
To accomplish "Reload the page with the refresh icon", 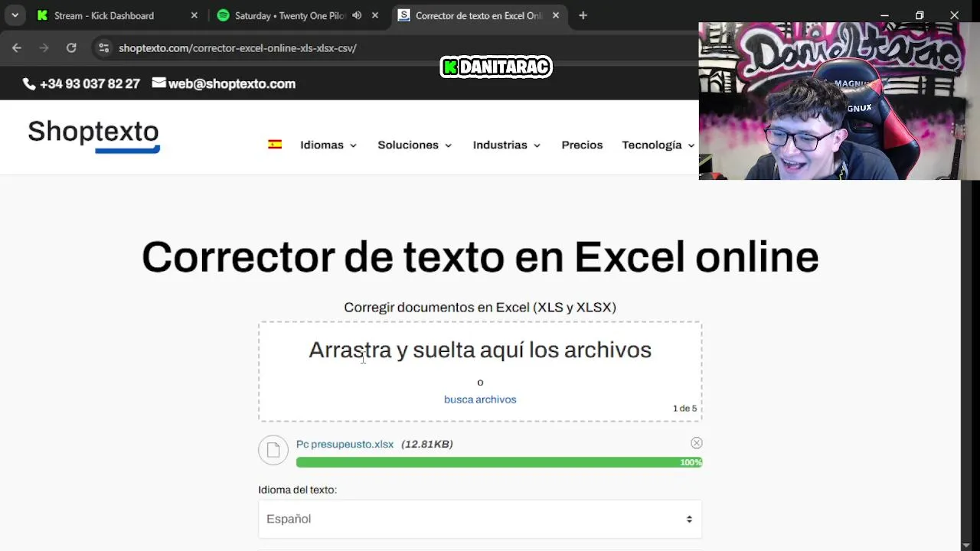I will [x=71, y=47].
